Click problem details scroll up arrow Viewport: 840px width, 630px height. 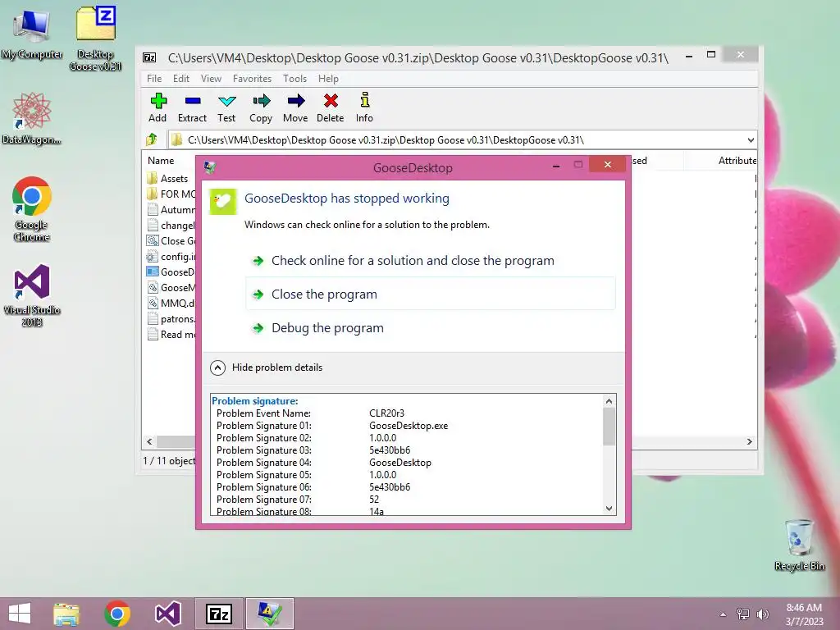coord(609,401)
